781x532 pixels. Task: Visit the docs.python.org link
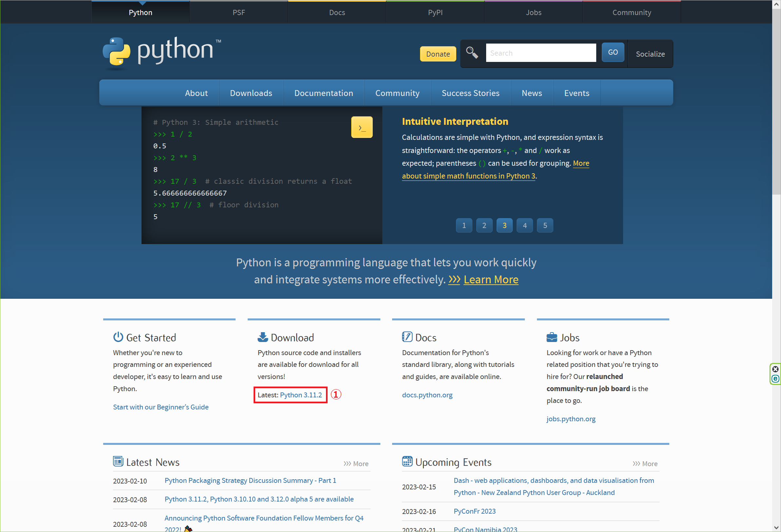[427, 395]
